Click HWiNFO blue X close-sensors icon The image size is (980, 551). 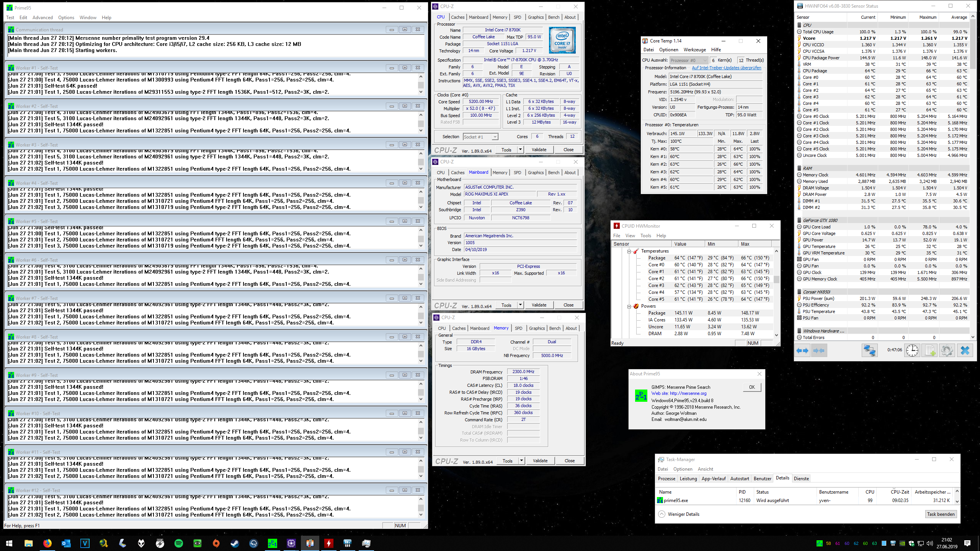click(965, 350)
